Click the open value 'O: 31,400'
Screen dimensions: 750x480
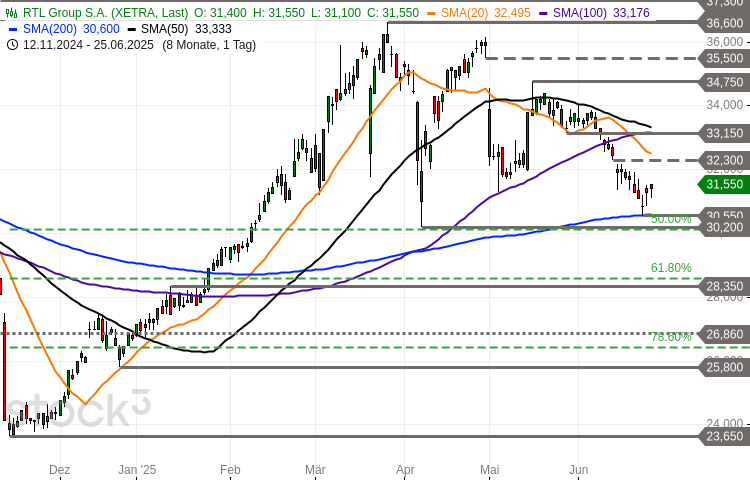coord(221,13)
